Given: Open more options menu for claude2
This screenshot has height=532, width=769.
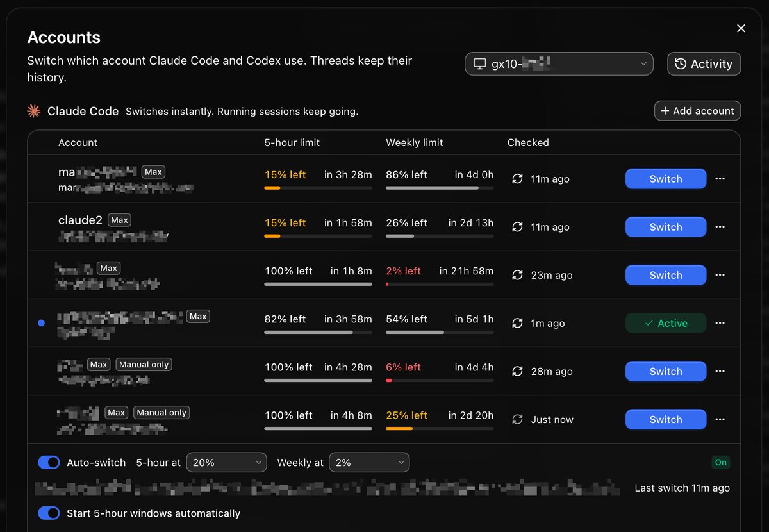Looking at the screenshot, I should pos(720,227).
